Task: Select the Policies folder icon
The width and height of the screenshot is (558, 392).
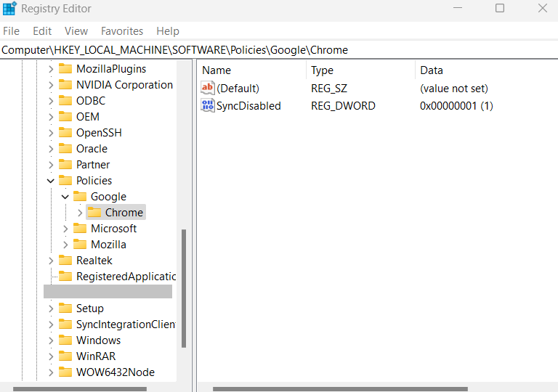Action: point(65,180)
